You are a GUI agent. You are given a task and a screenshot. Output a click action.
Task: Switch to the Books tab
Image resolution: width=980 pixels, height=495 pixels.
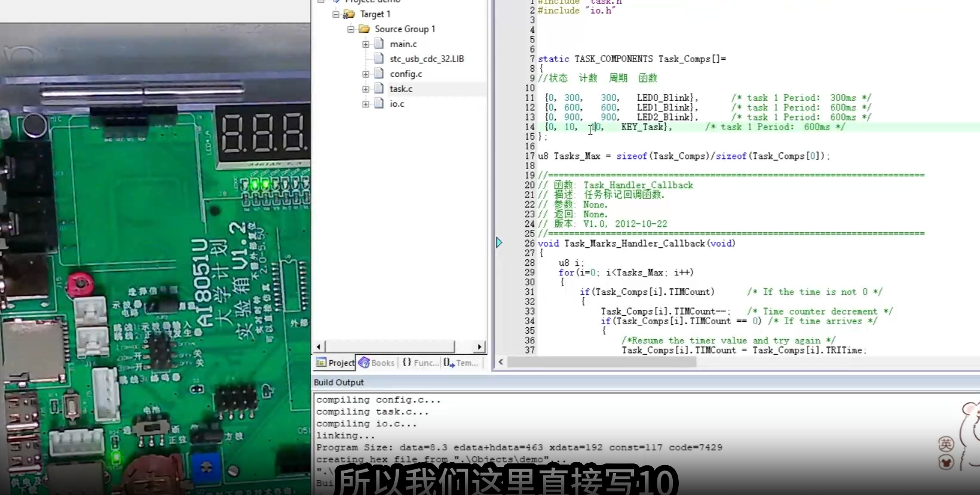(x=377, y=362)
